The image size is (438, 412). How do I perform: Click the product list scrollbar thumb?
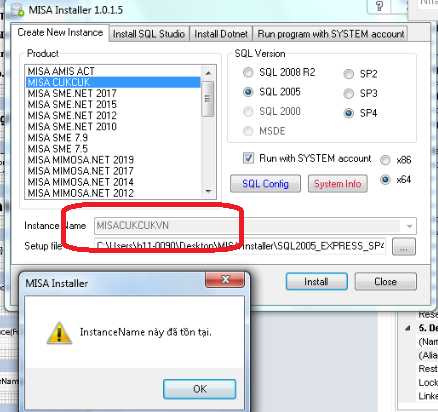(208, 99)
